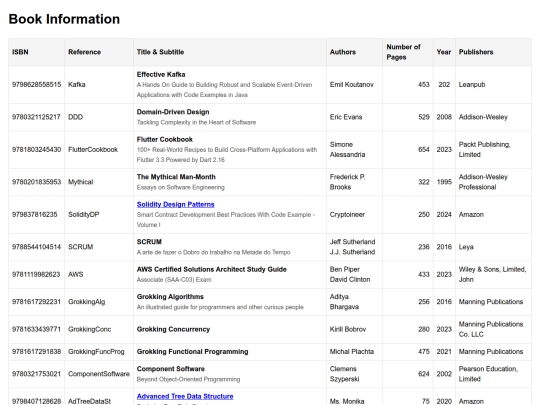540x405 pixels.
Task: Select ISBN 9780321125217
Action: click(36, 117)
